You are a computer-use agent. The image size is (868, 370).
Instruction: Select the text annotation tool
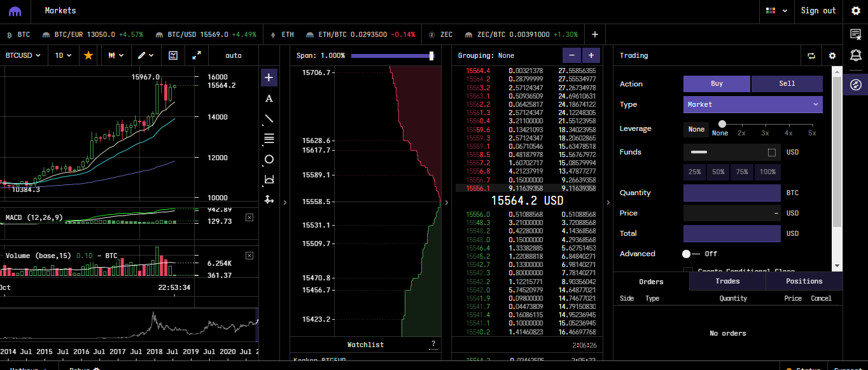(269, 98)
